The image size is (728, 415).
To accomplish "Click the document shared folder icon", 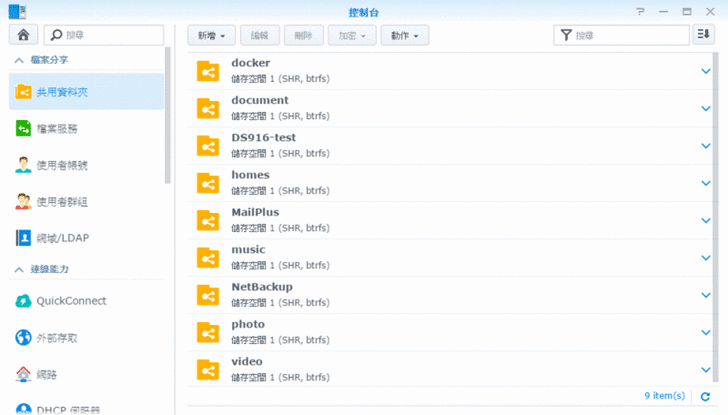I will [208, 109].
